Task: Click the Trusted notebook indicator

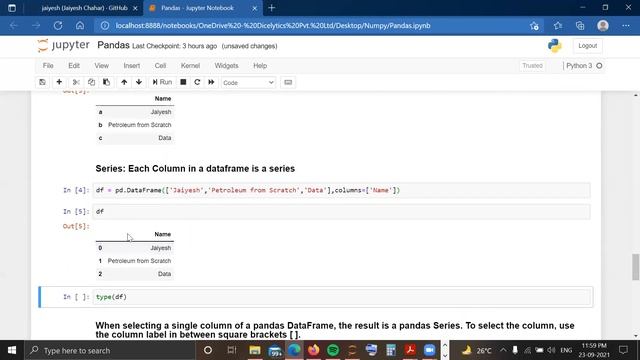Action: pyautogui.click(x=532, y=66)
